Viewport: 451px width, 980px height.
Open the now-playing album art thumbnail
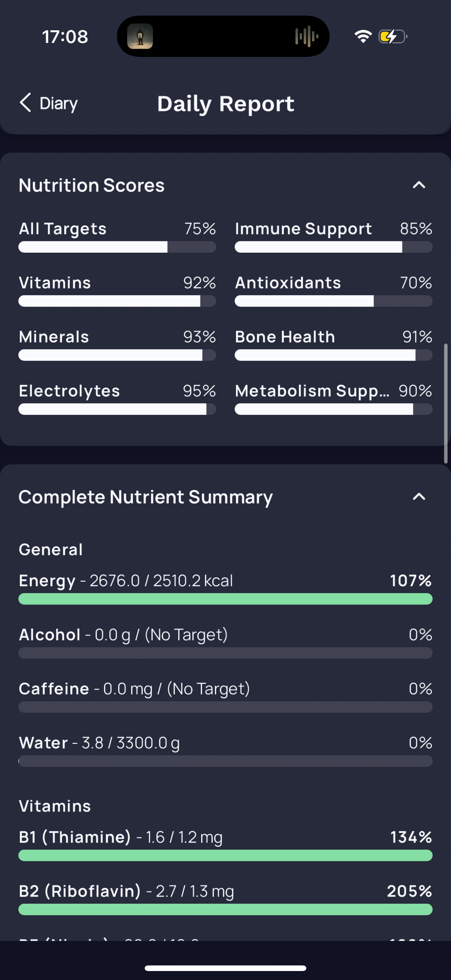click(x=140, y=37)
